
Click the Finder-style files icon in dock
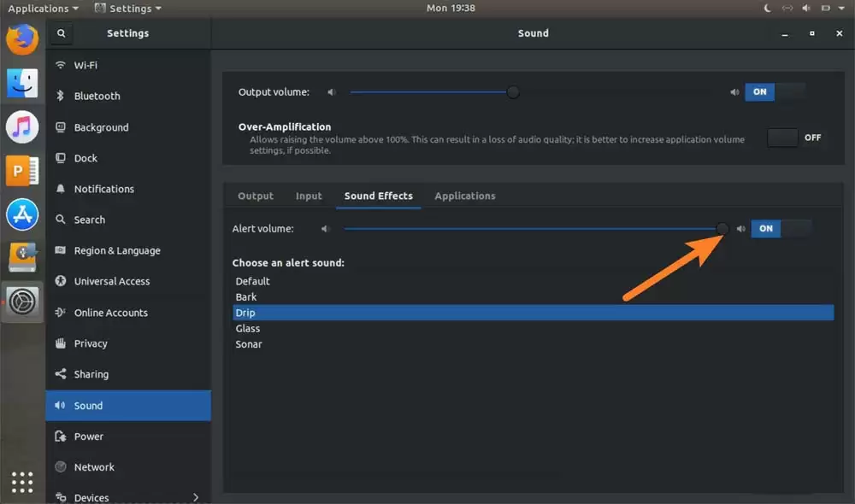(22, 84)
